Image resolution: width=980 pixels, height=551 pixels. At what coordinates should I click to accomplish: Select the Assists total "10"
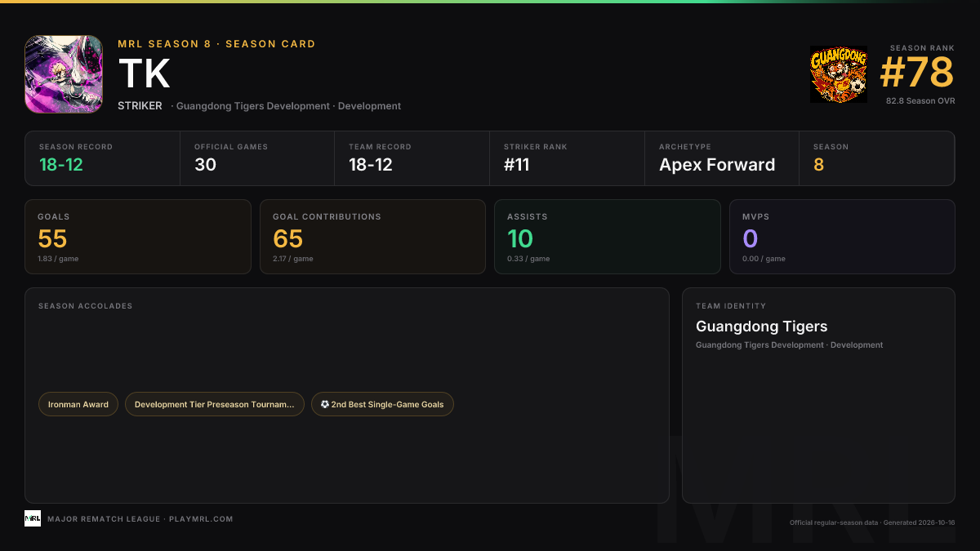[x=520, y=238]
